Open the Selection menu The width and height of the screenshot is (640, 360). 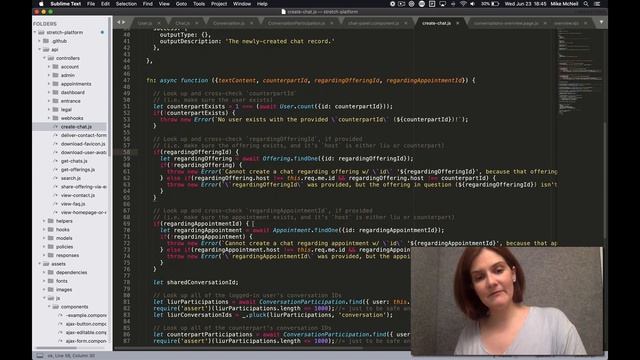(126, 4)
